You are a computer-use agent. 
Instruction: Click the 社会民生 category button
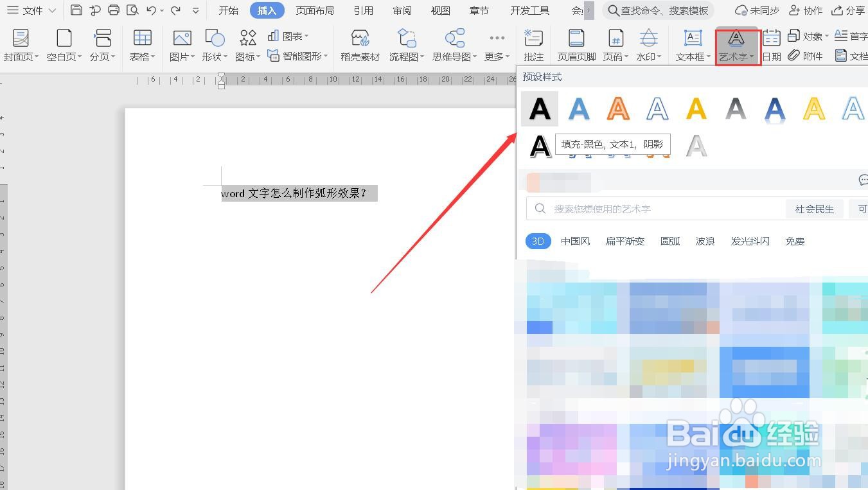(x=814, y=208)
